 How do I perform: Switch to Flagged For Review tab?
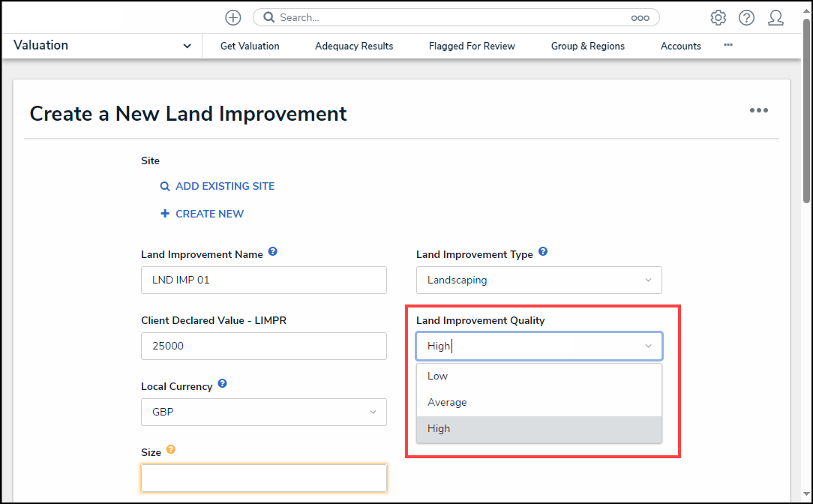coord(472,46)
